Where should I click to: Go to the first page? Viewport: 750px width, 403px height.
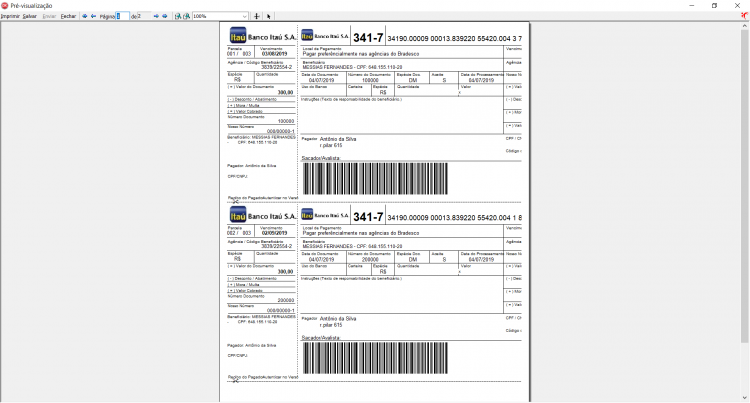[x=85, y=16]
